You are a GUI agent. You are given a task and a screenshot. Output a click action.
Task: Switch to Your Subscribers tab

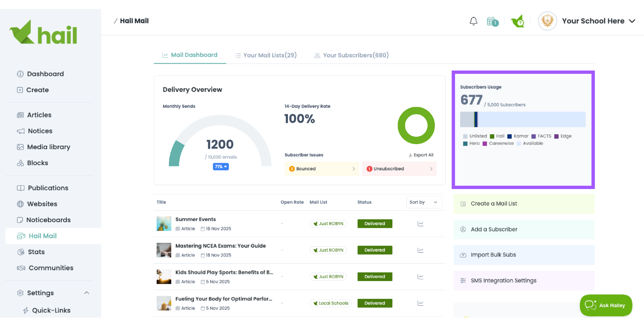(x=351, y=55)
